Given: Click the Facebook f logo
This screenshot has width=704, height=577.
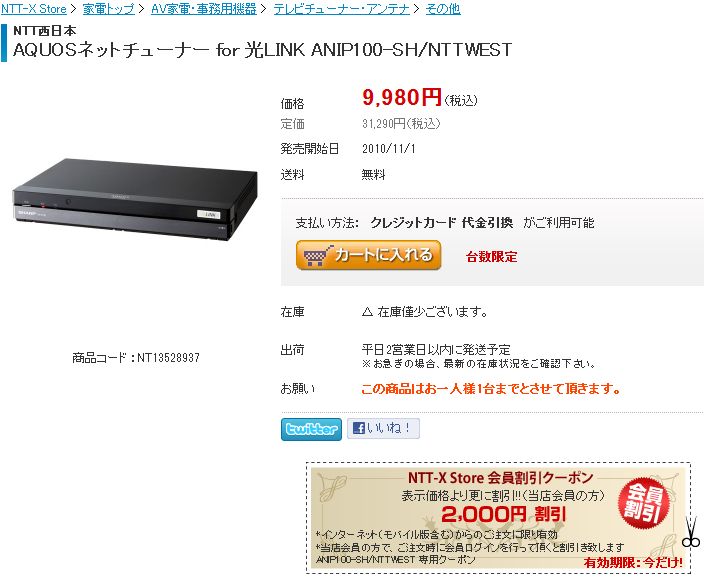Looking at the screenshot, I should (359, 428).
